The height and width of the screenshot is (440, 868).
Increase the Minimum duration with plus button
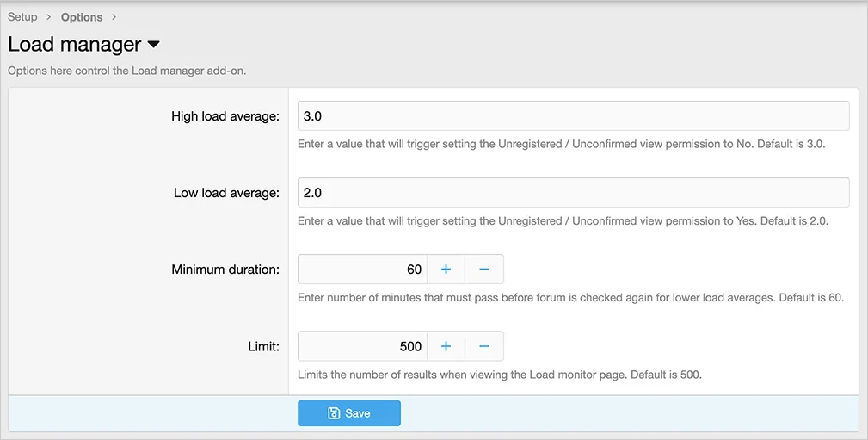coord(446,270)
